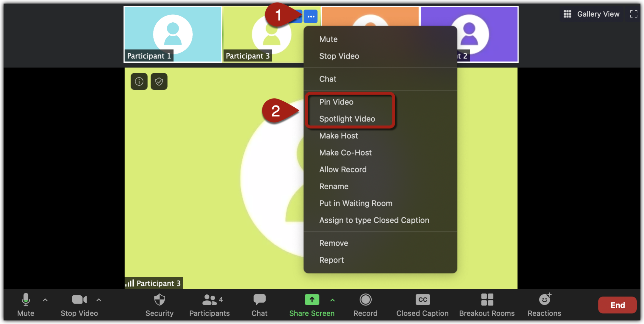The height and width of the screenshot is (324, 644).
Task: Open Share Screen options chevron
Action: coord(332,300)
